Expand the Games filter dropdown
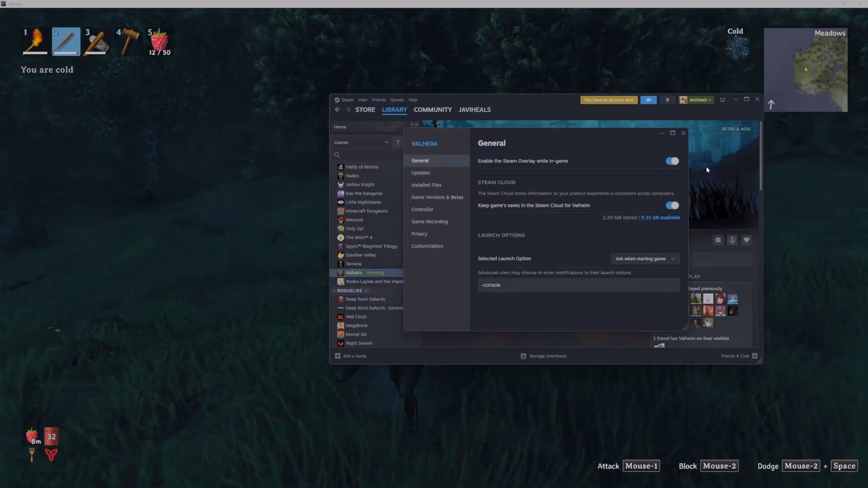 click(362, 142)
